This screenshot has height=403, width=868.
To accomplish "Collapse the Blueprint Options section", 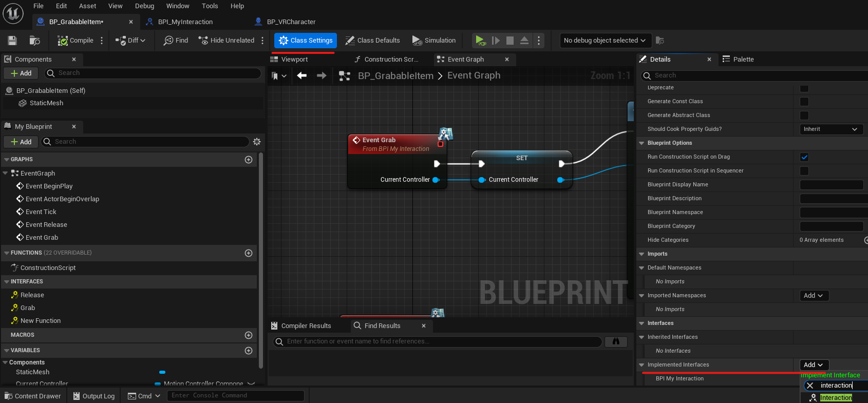I will pyautogui.click(x=641, y=143).
